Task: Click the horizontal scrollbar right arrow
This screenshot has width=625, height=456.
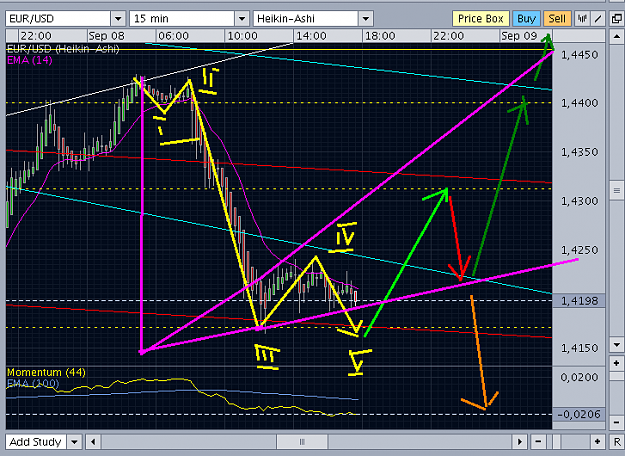Action: click(x=520, y=442)
